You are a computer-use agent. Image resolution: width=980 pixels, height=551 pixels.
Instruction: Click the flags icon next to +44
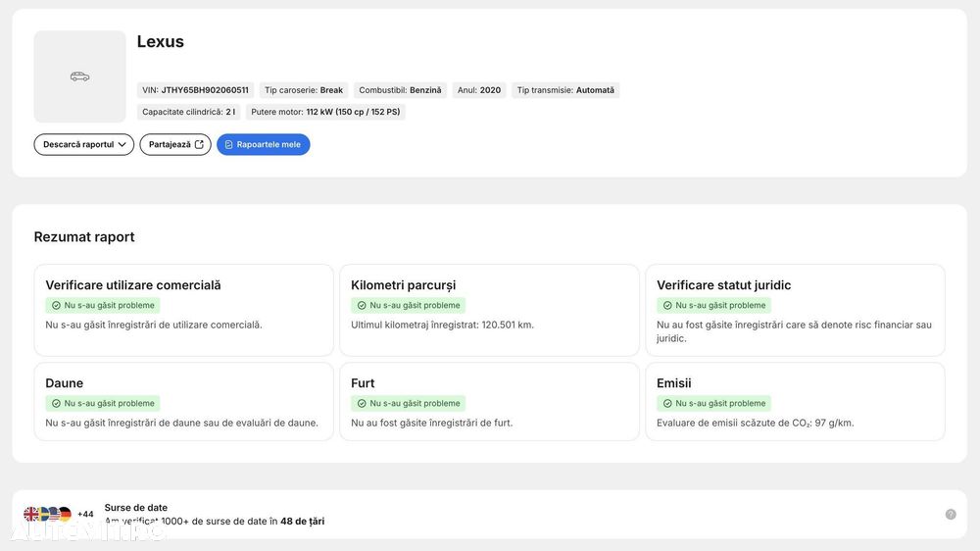(x=47, y=514)
